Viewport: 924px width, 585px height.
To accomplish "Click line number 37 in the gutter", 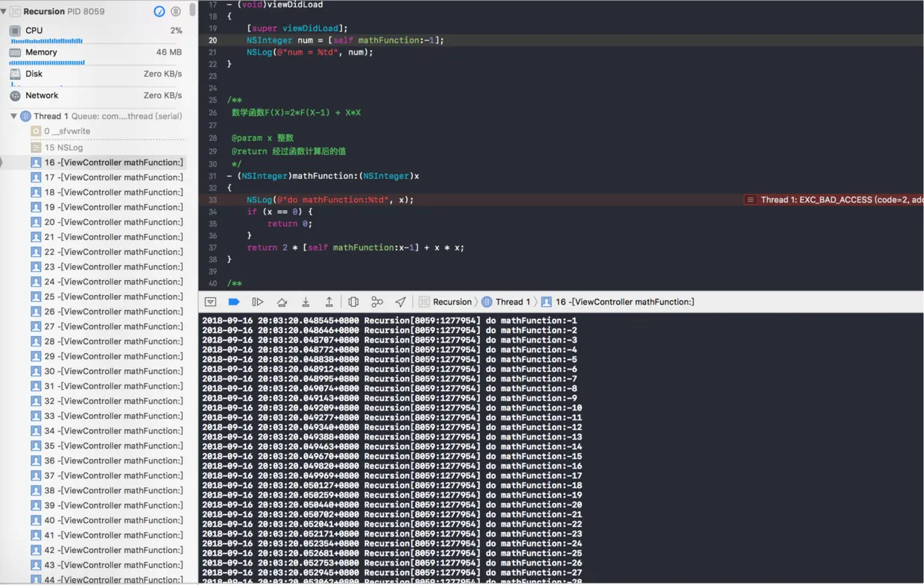I will click(x=213, y=247).
